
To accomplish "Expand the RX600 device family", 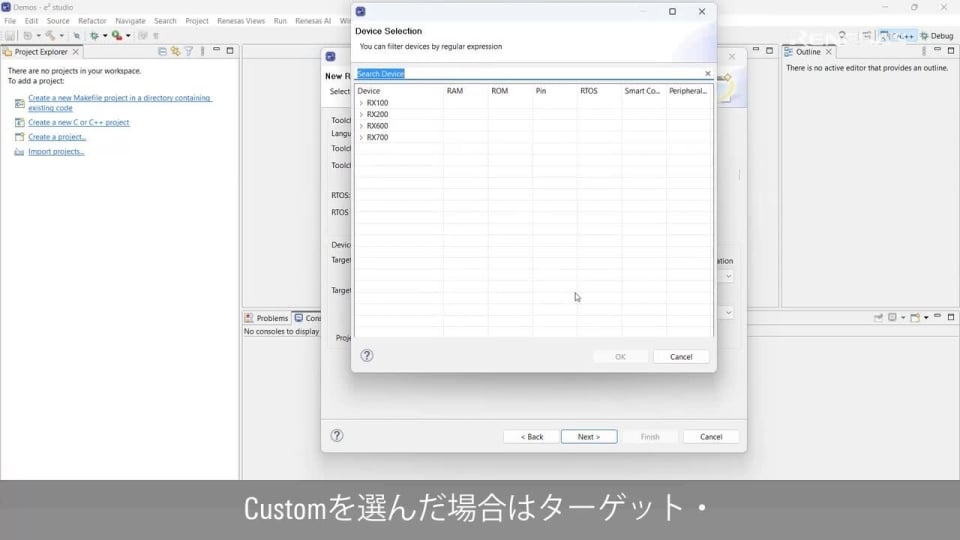I will (361, 126).
